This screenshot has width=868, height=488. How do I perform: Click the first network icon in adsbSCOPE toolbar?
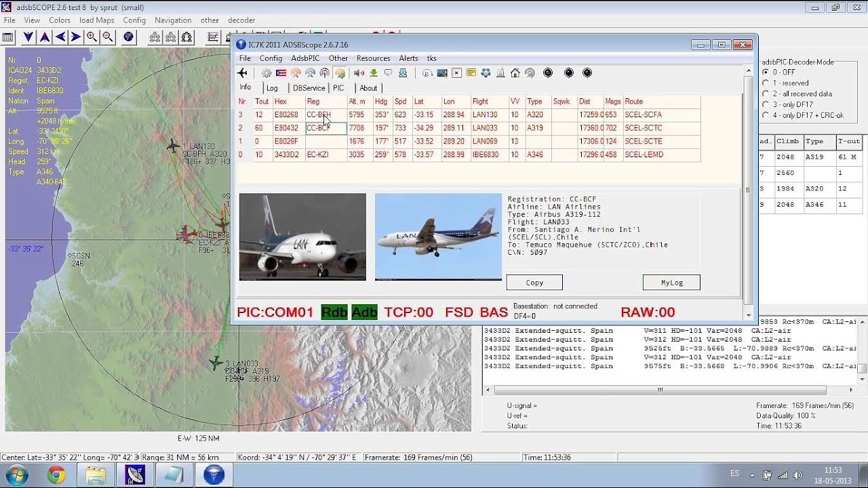point(155,37)
